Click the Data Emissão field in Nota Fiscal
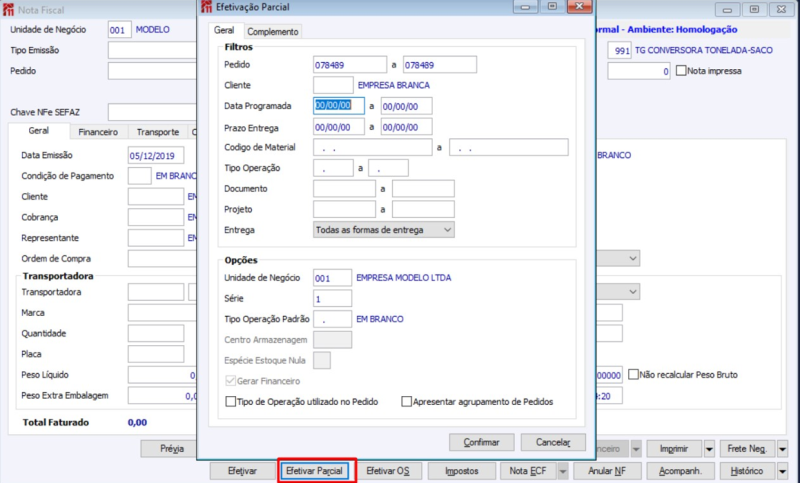Screen dimensions: 800x483 click(156, 156)
